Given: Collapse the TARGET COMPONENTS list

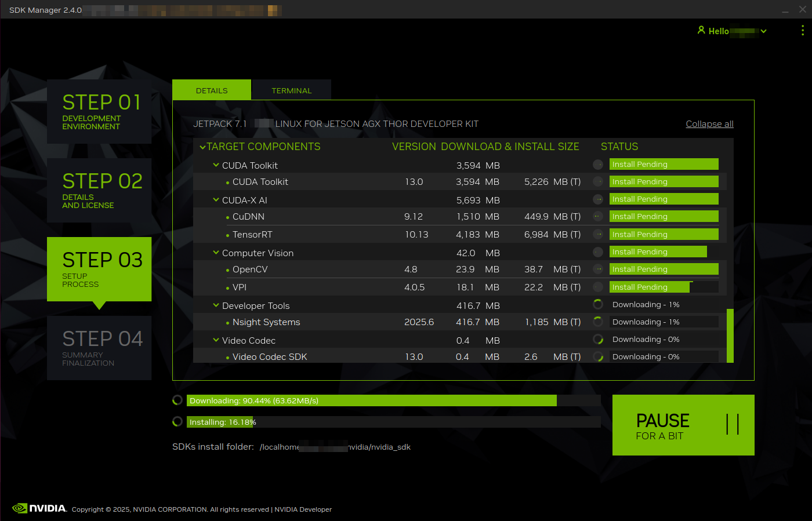Looking at the screenshot, I should [x=202, y=147].
